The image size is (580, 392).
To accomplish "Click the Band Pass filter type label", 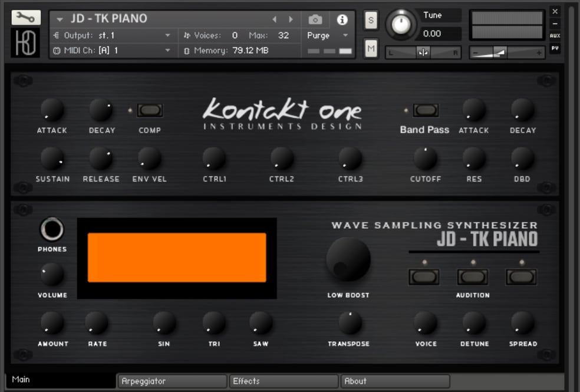I will click(424, 130).
